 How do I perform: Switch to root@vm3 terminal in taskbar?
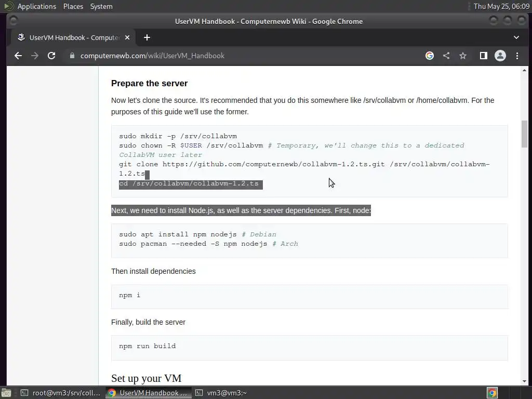click(60, 393)
